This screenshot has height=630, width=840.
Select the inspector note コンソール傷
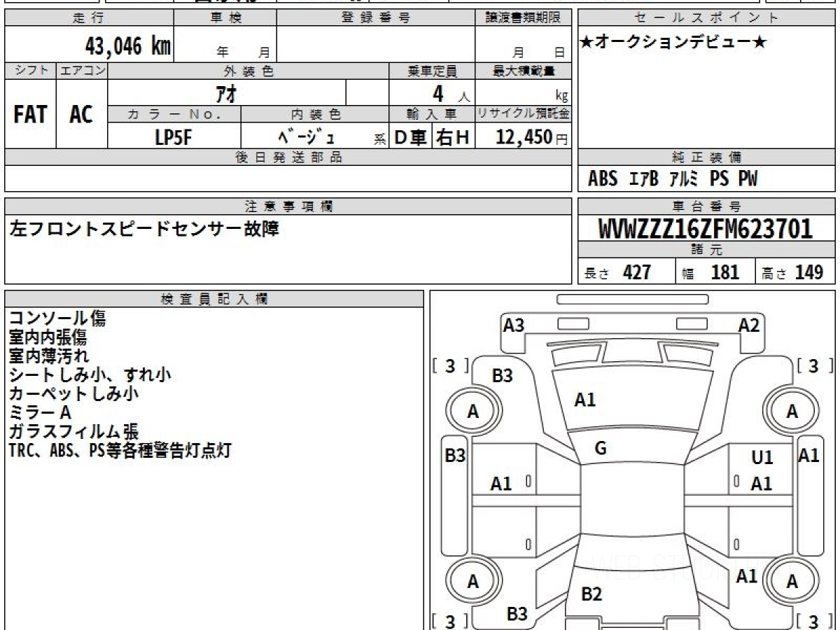click(x=57, y=319)
